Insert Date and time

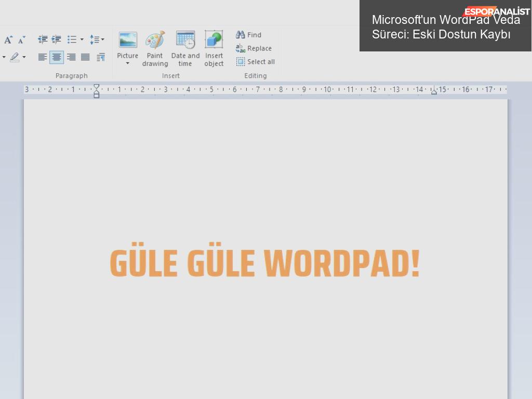click(185, 49)
